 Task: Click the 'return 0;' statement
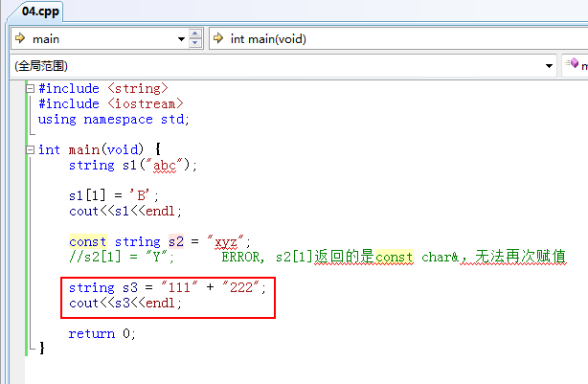102,334
